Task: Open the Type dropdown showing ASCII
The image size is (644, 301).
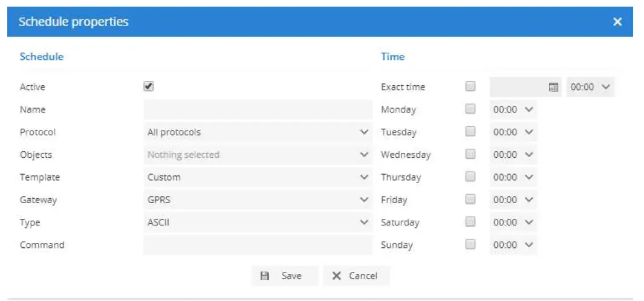Action: [x=258, y=222]
